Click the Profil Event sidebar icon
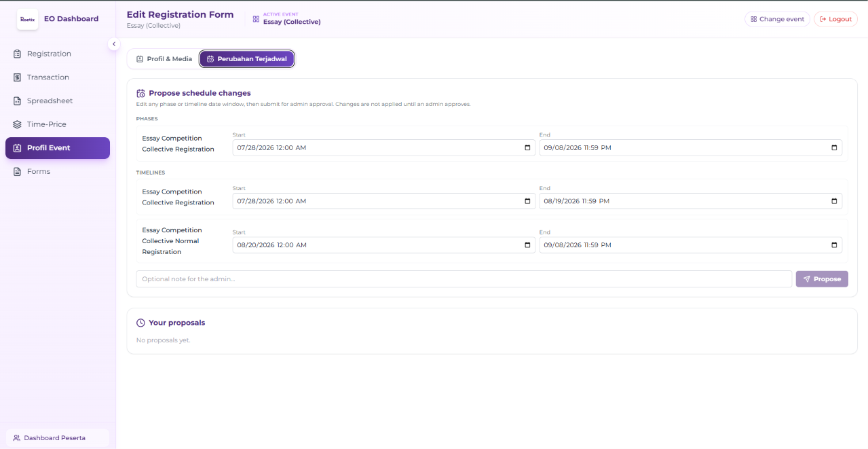Screen dimensions: 868x449 click(x=18, y=148)
